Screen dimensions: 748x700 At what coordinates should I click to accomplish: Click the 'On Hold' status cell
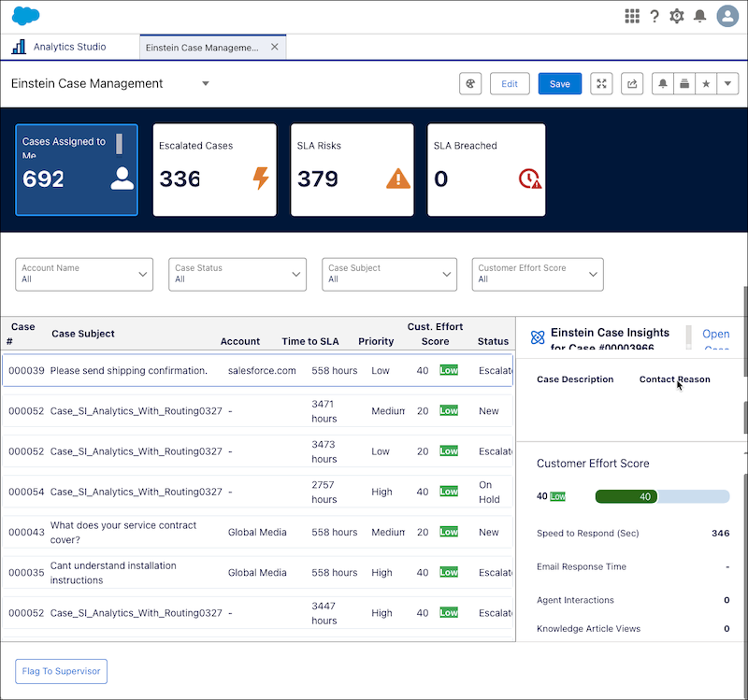click(489, 493)
